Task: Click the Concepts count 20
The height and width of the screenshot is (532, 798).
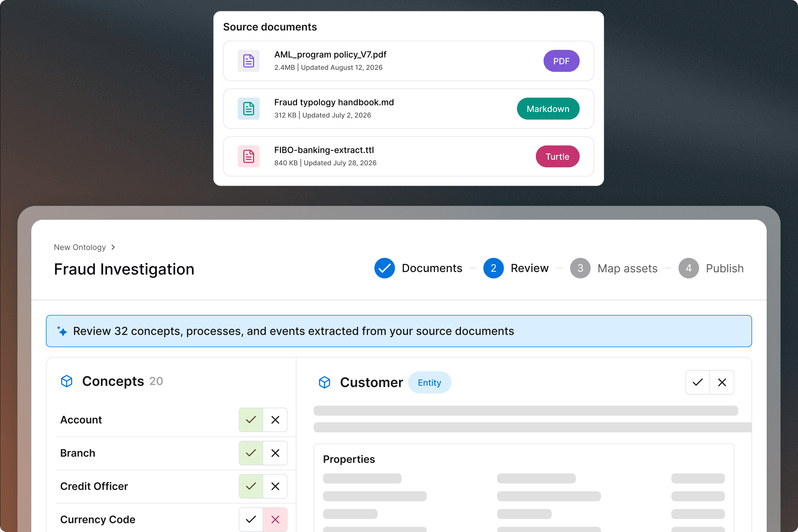Action: click(156, 381)
